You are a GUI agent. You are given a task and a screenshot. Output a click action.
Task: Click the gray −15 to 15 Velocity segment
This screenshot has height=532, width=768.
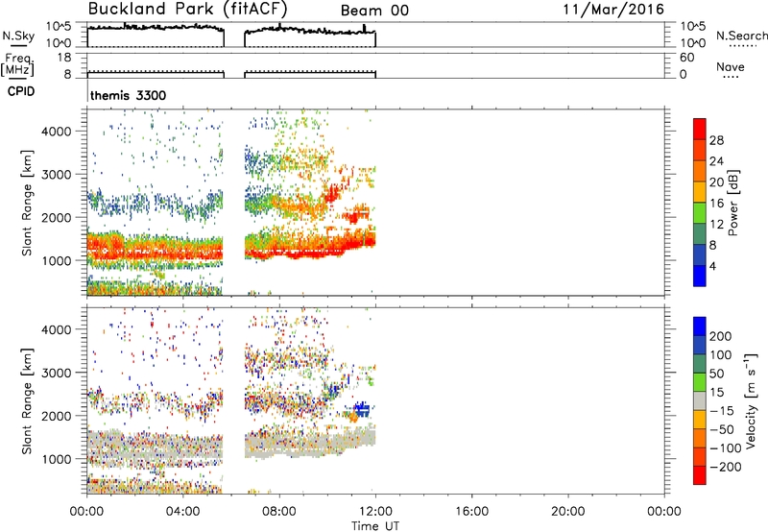click(x=700, y=400)
